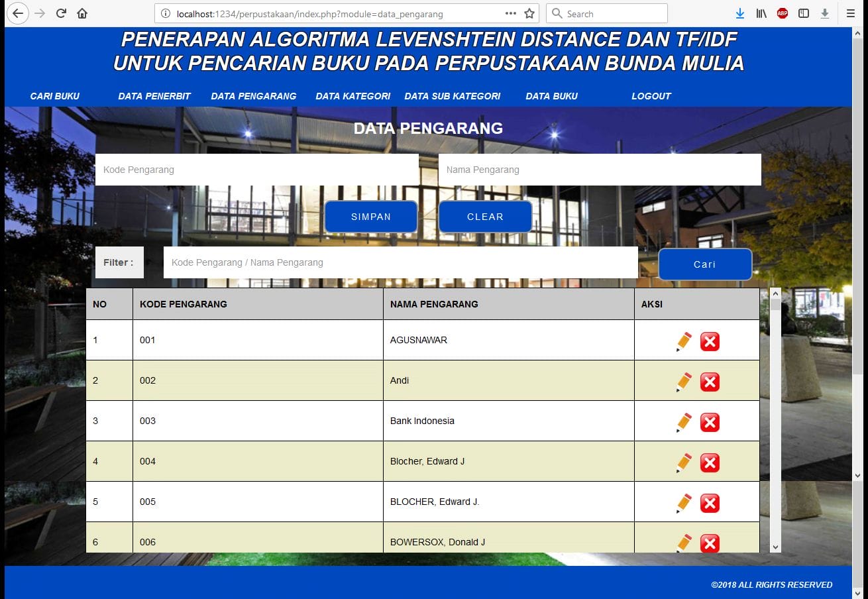Edit the Bank Indonesia entry
Screen dimensions: 868x599
(684, 422)
